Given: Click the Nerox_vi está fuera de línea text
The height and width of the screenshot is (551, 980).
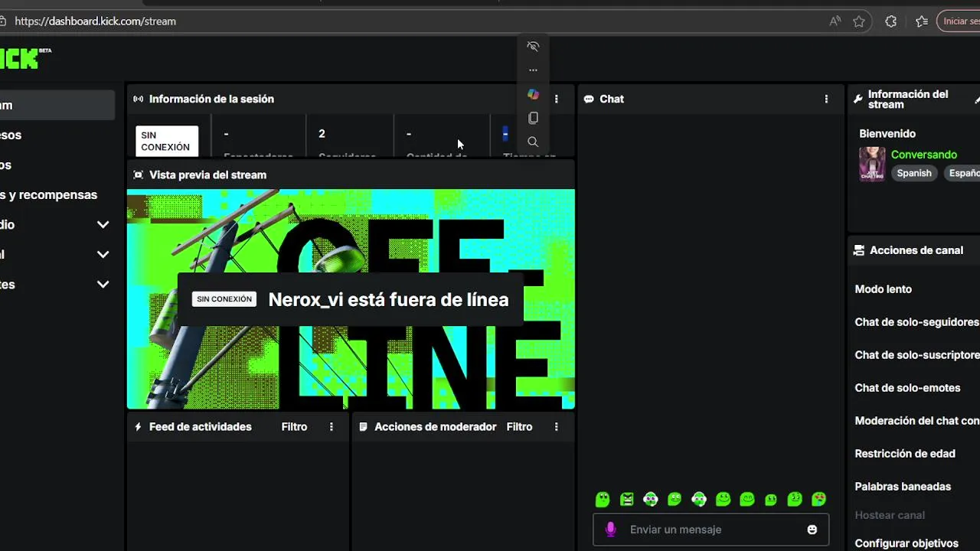Looking at the screenshot, I should click(x=388, y=299).
